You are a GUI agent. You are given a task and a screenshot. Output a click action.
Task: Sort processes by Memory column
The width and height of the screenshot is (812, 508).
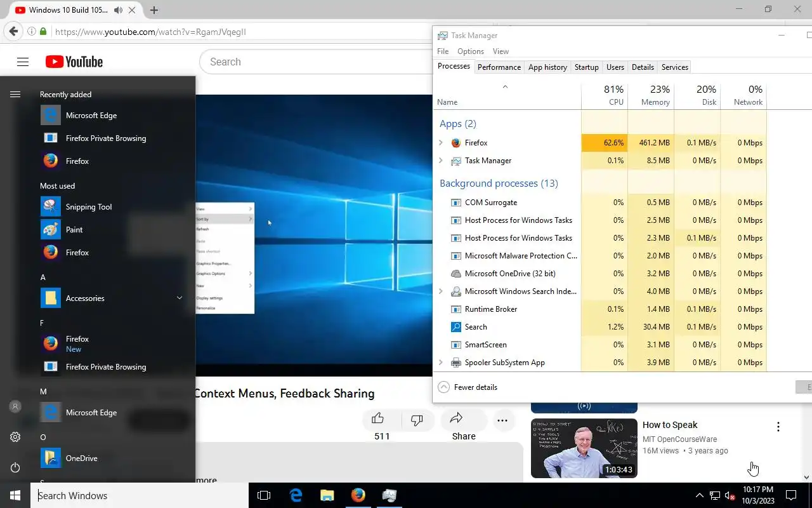coord(651,95)
